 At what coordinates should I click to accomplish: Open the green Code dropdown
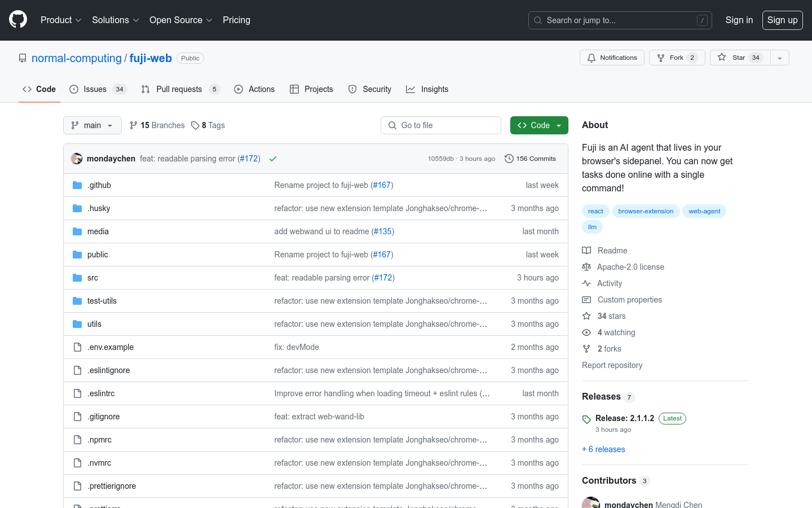coord(539,125)
